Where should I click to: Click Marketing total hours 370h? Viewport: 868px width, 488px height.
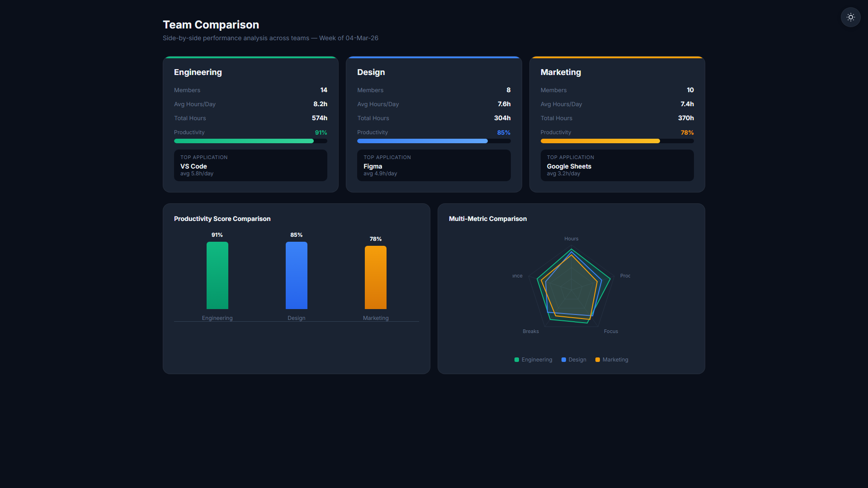pos(686,118)
